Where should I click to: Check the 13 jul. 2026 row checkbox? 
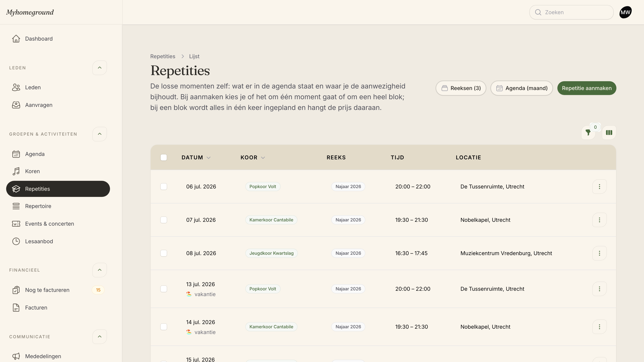click(x=163, y=289)
